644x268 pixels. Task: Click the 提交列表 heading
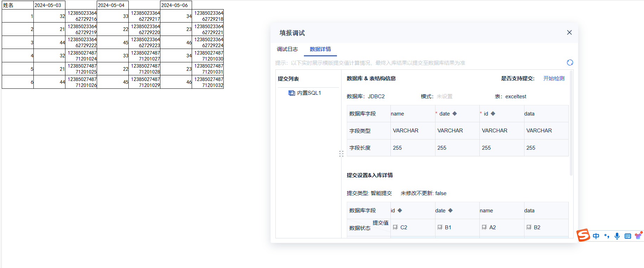point(288,79)
